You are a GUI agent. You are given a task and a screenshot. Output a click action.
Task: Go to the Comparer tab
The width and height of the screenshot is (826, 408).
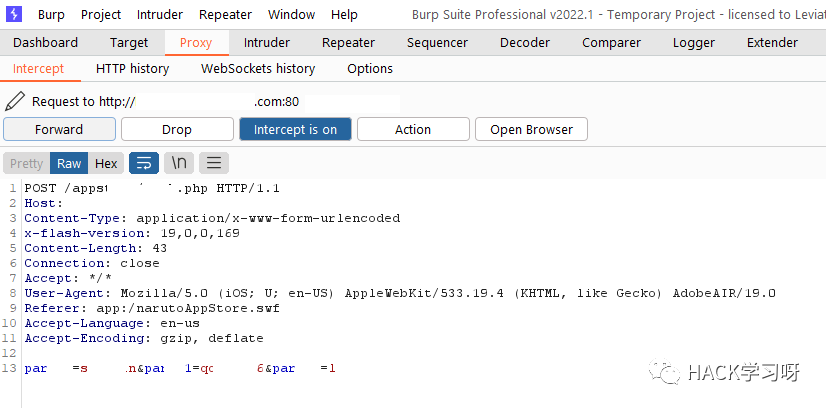click(611, 43)
